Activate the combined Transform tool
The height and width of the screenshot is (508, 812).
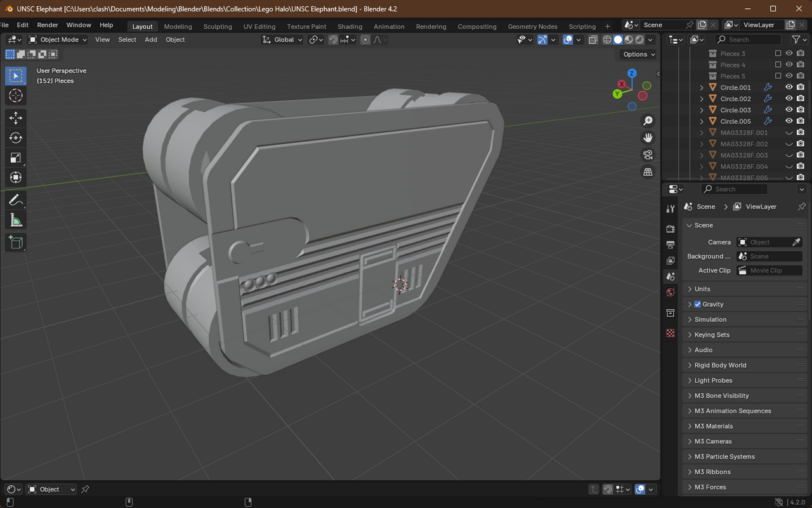point(16,177)
